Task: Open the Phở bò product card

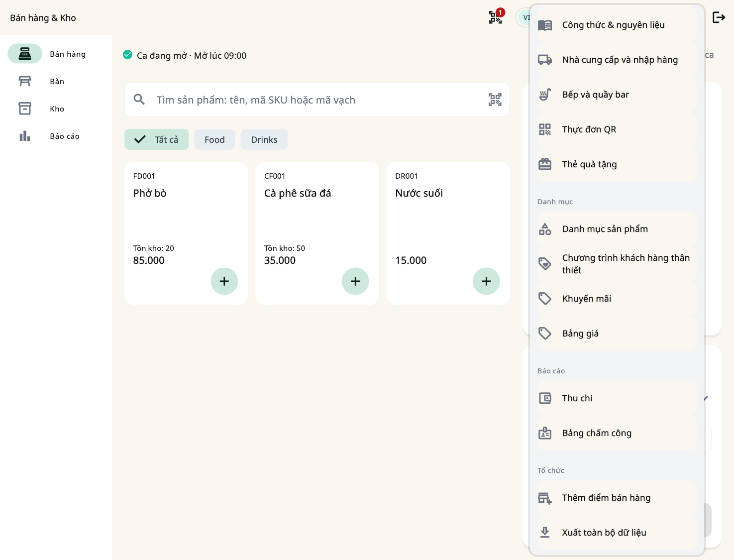Action: point(186,233)
